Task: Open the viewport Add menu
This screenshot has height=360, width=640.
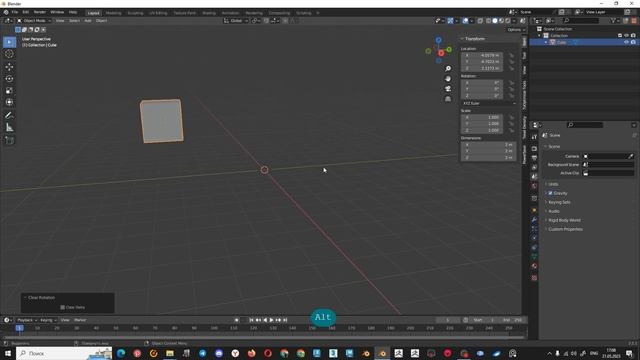Action: 88,20
